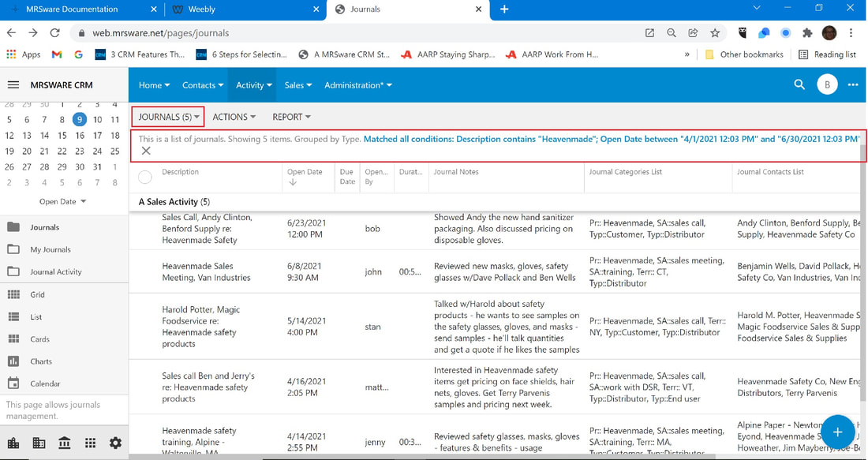Expand the ACTIONS dropdown

234,117
